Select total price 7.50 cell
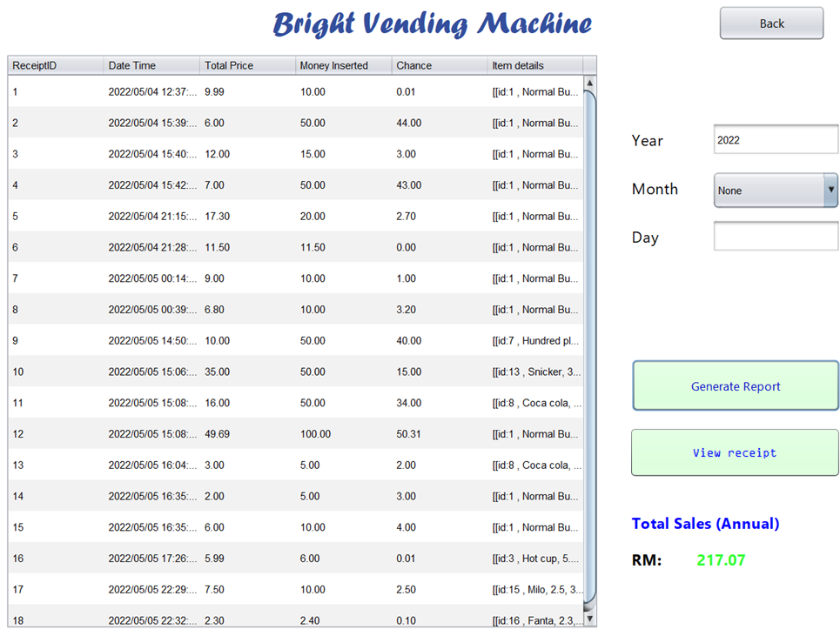The width and height of the screenshot is (840, 636). [x=247, y=589]
